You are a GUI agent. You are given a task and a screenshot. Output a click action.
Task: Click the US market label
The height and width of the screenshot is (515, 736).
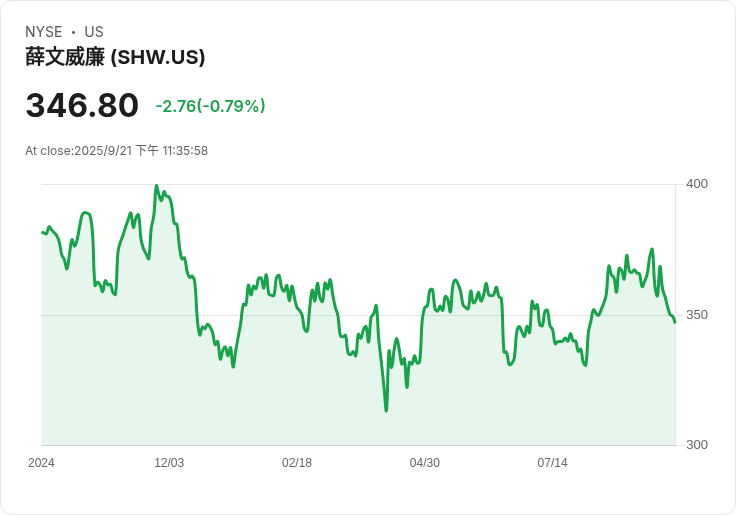(94, 32)
